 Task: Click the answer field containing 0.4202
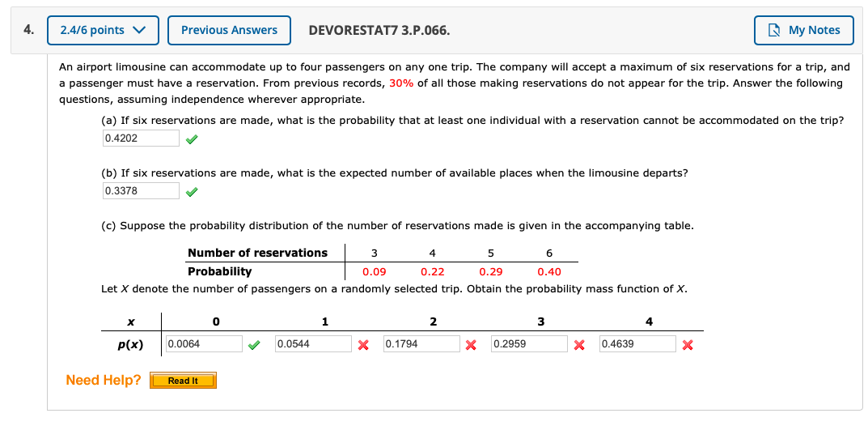tap(141, 138)
